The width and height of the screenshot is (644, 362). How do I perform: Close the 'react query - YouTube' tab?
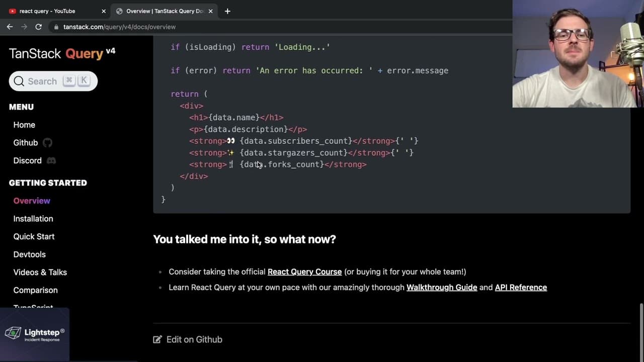click(104, 11)
